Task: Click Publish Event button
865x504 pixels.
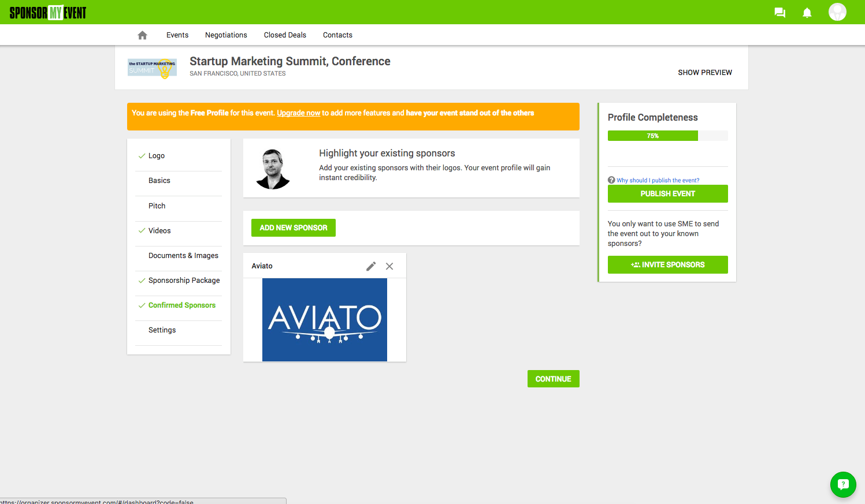Action: pos(668,194)
